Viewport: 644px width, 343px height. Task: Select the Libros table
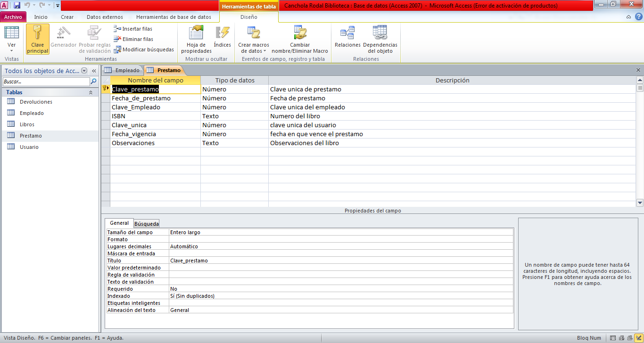[27, 124]
